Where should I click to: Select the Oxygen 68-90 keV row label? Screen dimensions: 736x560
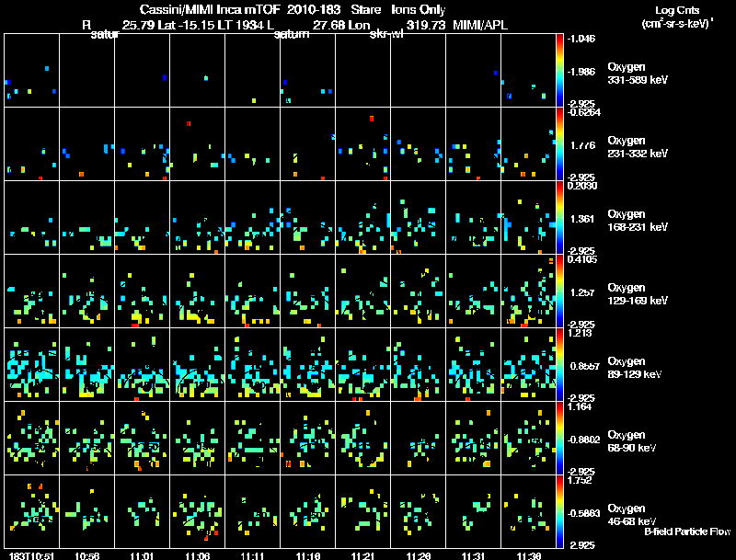pyautogui.click(x=634, y=440)
